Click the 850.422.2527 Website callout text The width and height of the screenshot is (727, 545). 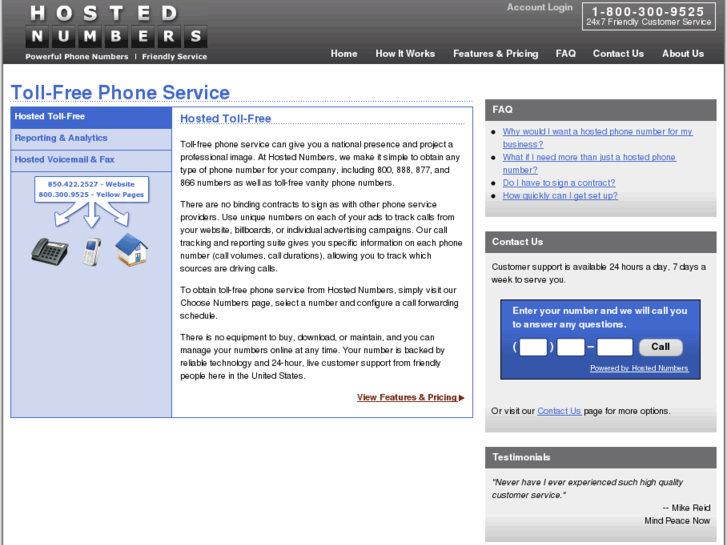(x=91, y=184)
